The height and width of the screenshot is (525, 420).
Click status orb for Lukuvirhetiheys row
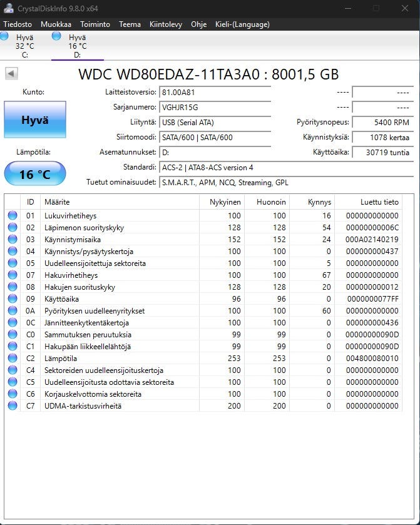pyautogui.click(x=13, y=215)
